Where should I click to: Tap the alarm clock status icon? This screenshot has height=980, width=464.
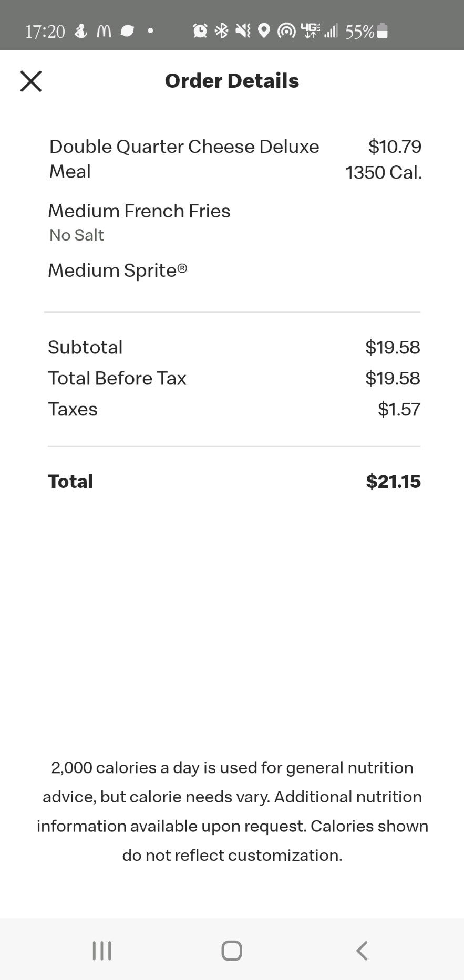200,31
